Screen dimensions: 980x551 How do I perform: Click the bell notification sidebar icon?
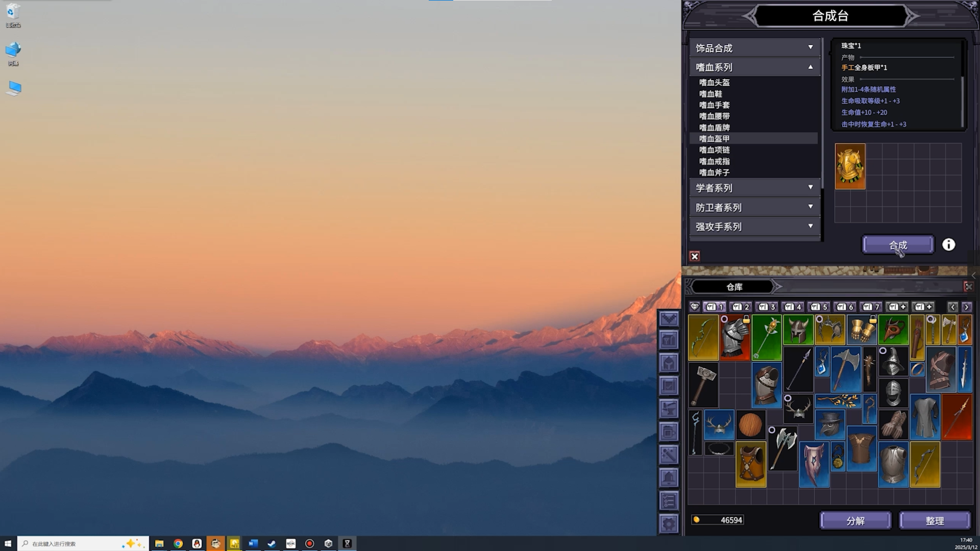tap(669, 478)
